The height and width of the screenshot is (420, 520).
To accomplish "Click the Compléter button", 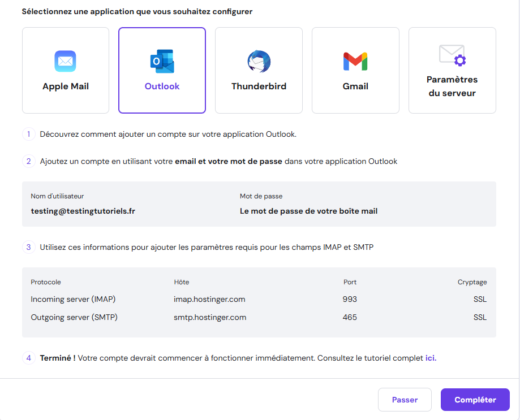I will tap(475, 400).
